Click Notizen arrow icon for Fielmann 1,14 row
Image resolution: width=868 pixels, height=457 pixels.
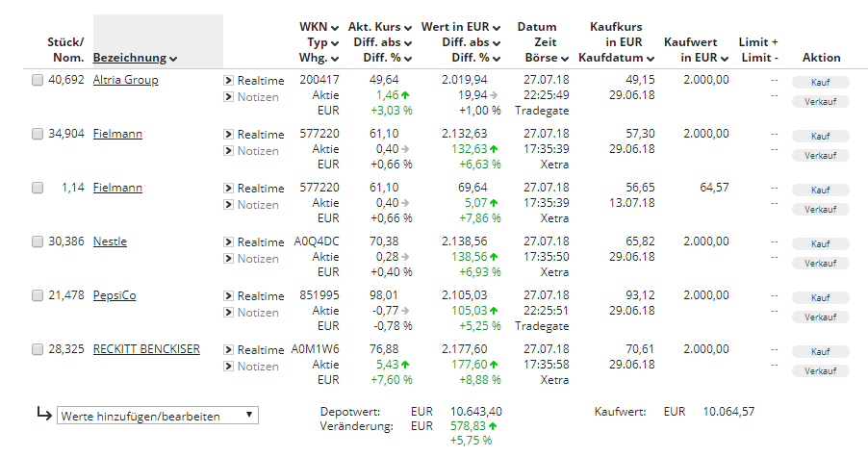[229, 205]
